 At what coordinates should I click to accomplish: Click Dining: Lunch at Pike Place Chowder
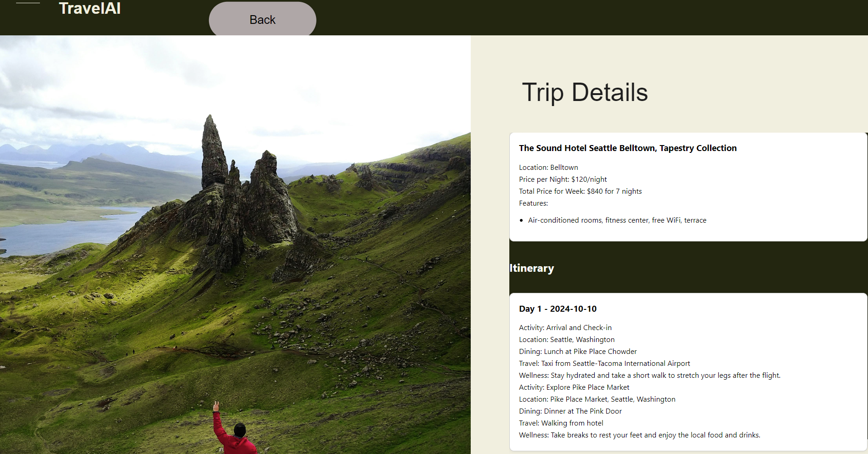pos(578,351)
